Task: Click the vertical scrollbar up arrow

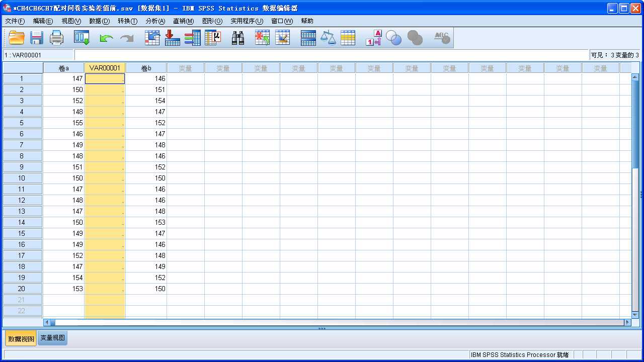Action: 635,77
